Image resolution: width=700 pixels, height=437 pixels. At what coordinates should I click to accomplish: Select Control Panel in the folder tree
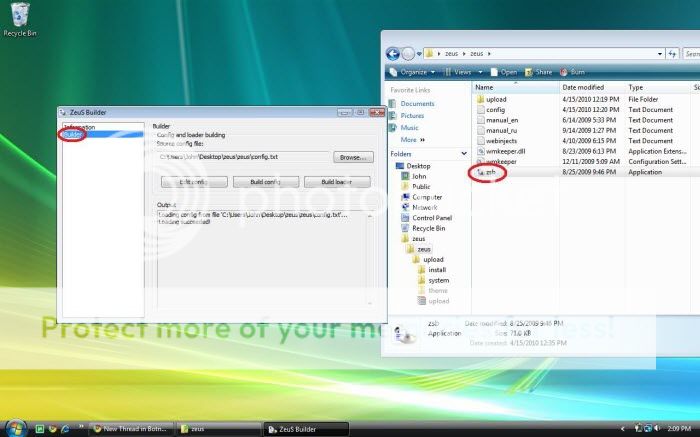(x=431, y=218)
